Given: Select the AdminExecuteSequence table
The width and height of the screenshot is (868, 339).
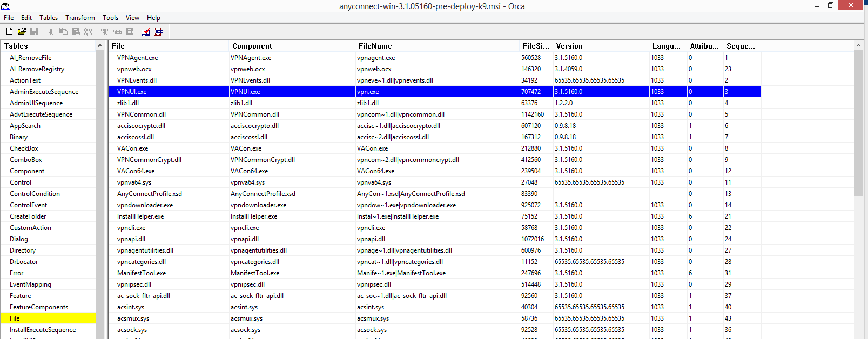Looking at the screenshot, I should coord(44,92).
